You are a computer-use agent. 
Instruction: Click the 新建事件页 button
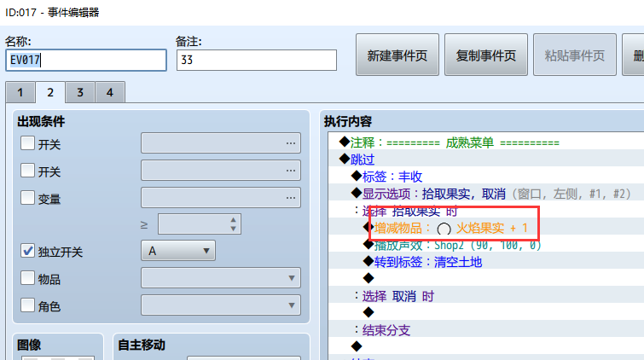[x=397, y=55]
